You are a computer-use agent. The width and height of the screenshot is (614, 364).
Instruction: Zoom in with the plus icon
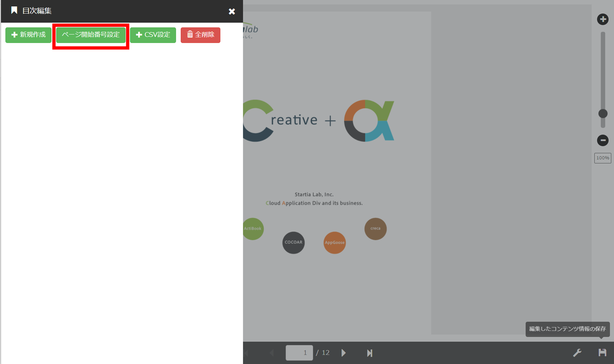click(603, 19)
